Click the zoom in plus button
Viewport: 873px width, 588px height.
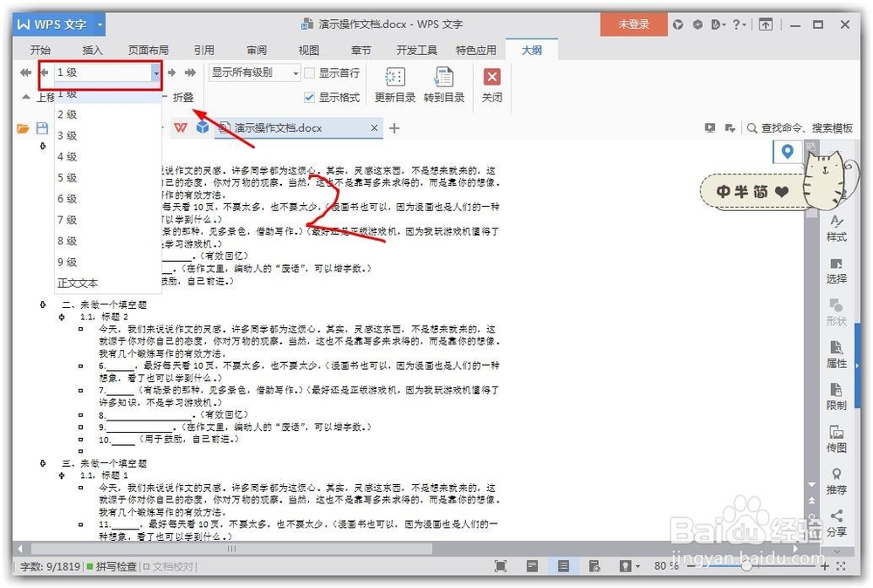825,566
